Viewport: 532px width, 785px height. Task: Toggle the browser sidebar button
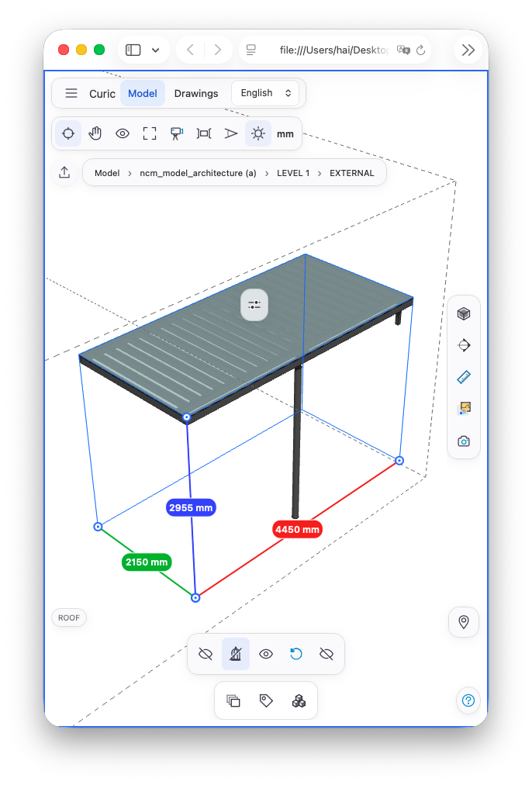click(x=133, y=50)
